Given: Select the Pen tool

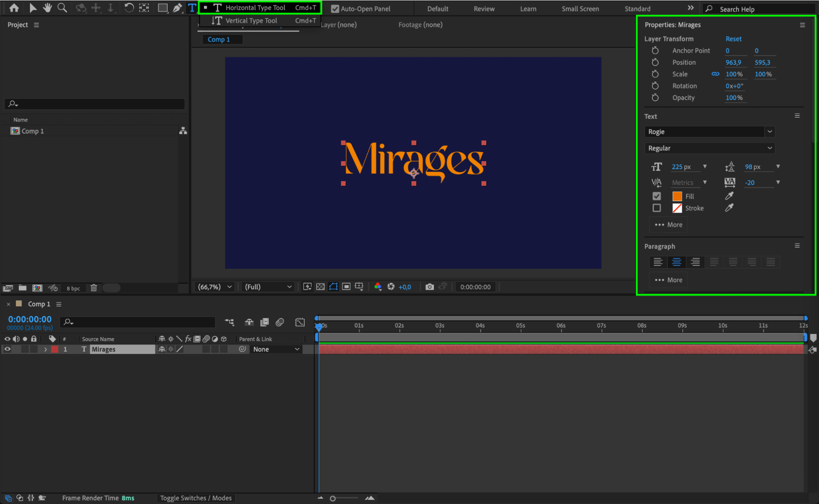Looking at the screenshot, I should [177, 8].
